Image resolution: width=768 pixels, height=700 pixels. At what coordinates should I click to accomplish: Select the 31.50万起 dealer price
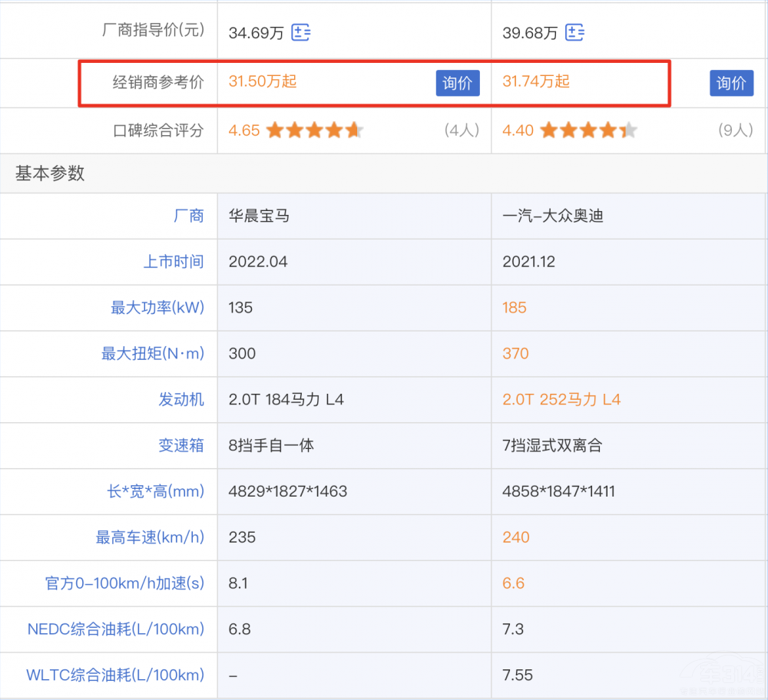[x=263, y=81]
